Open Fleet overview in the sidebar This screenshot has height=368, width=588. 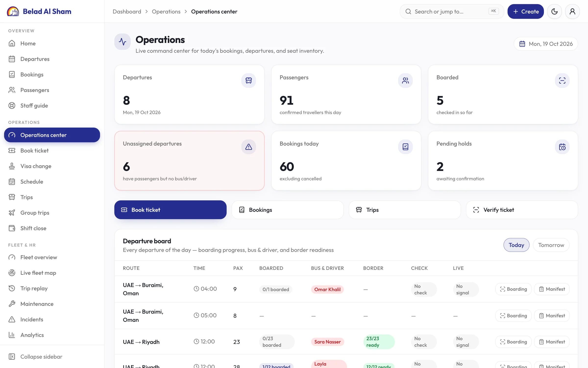click(x=52, y=257)
